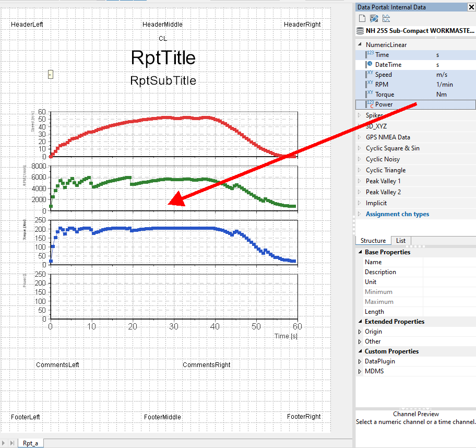
Task: Select the Torque channel row
Action: (384, 95)
